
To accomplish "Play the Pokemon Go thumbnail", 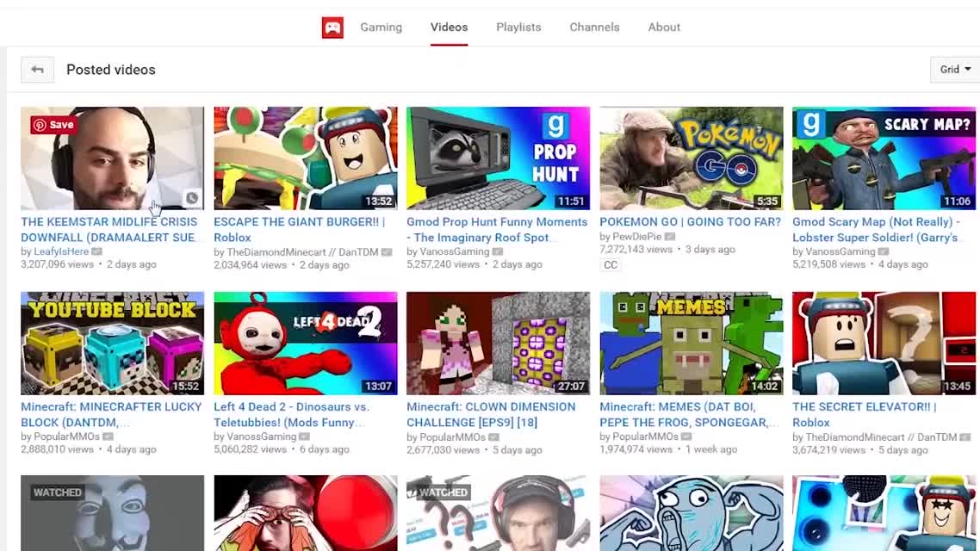I will click(692, 158).
